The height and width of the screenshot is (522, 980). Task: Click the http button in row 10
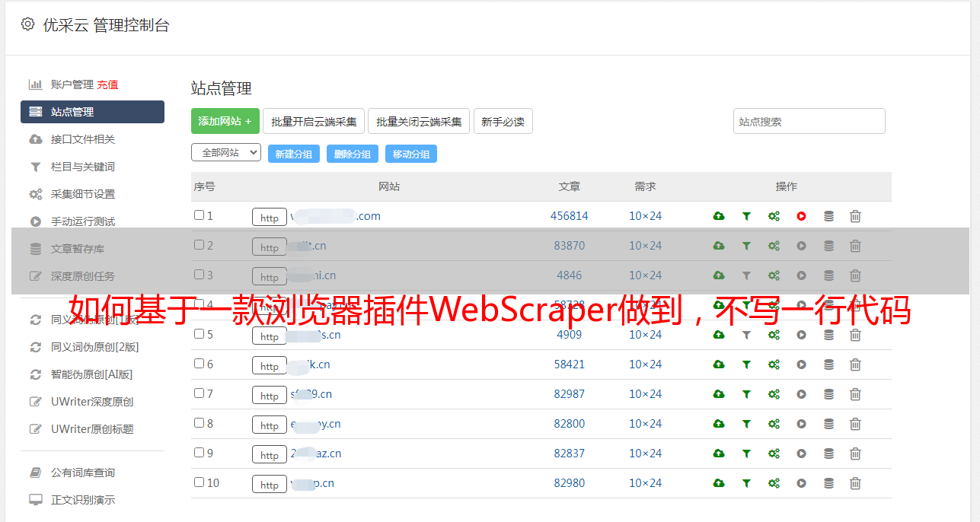pos(270,485)
